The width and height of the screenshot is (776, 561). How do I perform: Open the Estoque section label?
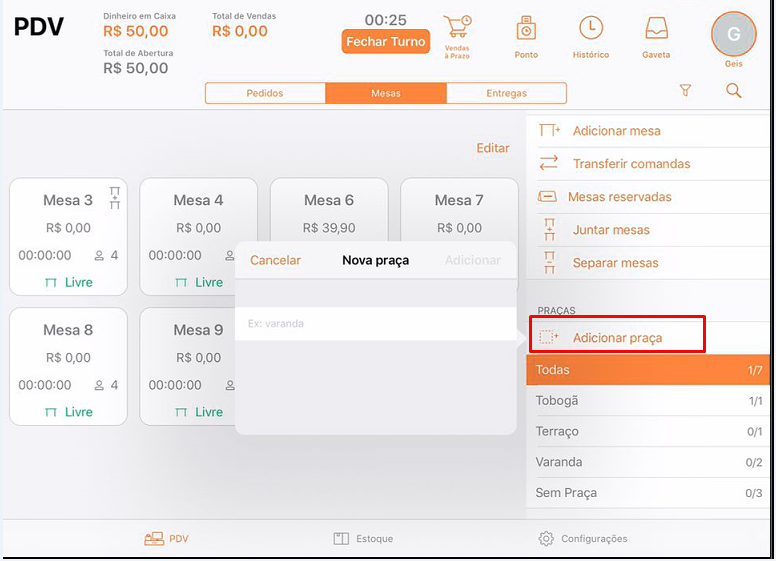[375, 539]
